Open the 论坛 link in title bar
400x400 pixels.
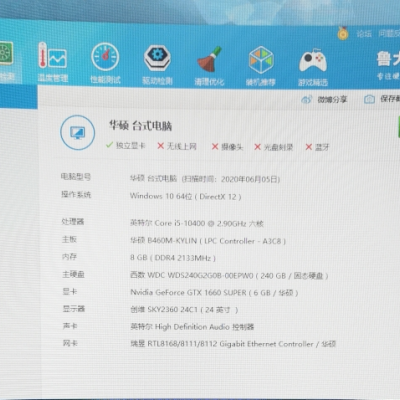coord(364,34)
